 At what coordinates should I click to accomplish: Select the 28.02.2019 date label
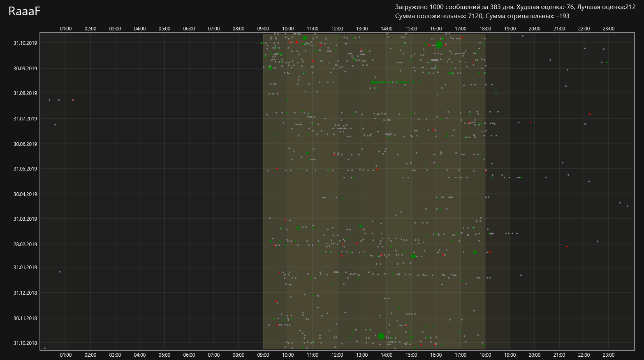pyautogui.click(x=25, y=244)
